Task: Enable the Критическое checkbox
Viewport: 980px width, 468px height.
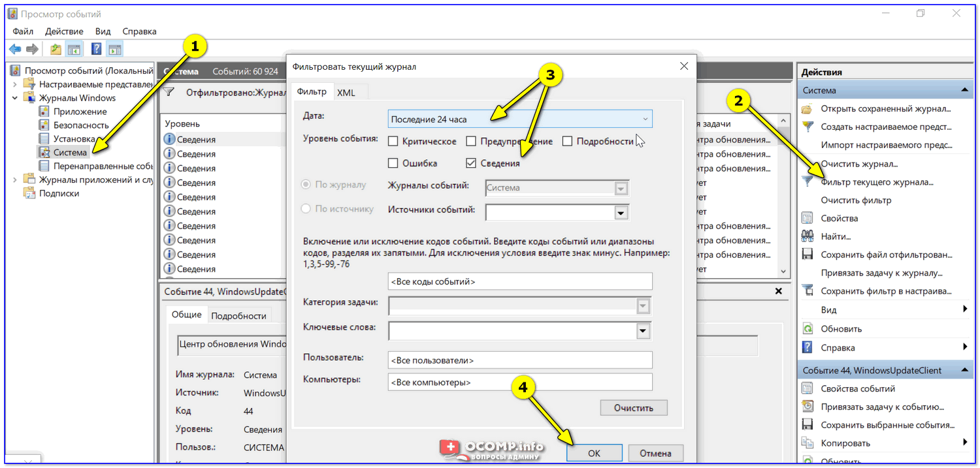Action: pos(393,141)
